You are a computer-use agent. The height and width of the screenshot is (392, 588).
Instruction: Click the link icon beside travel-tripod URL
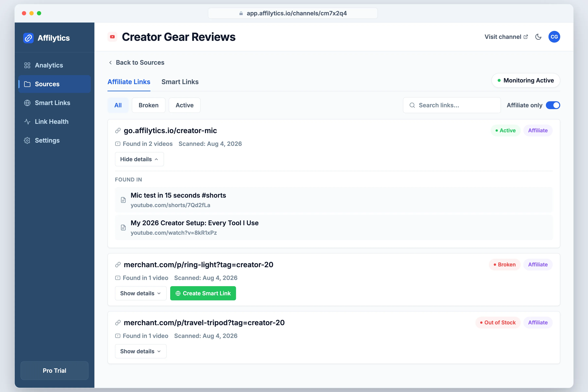118,322
